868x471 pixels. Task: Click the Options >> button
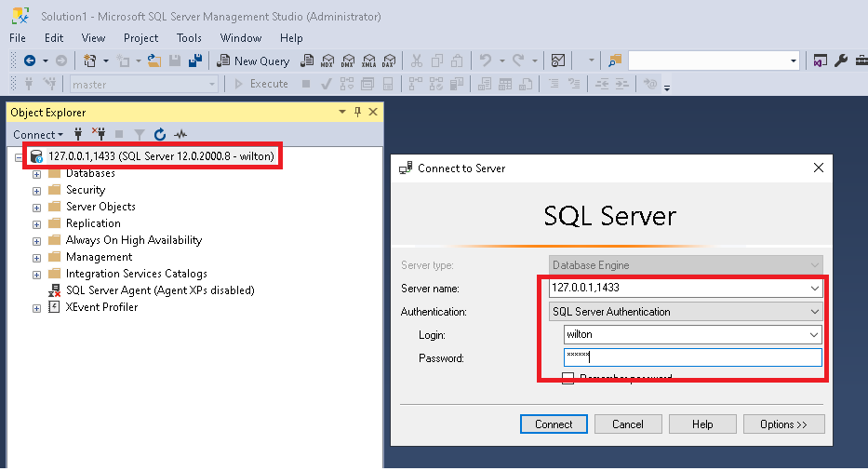click(784, 424)
